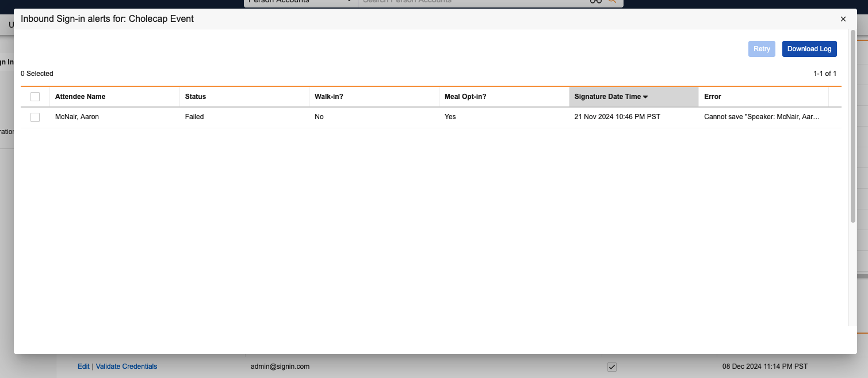Click the Meal Opt-in? column header

[465, 97]
